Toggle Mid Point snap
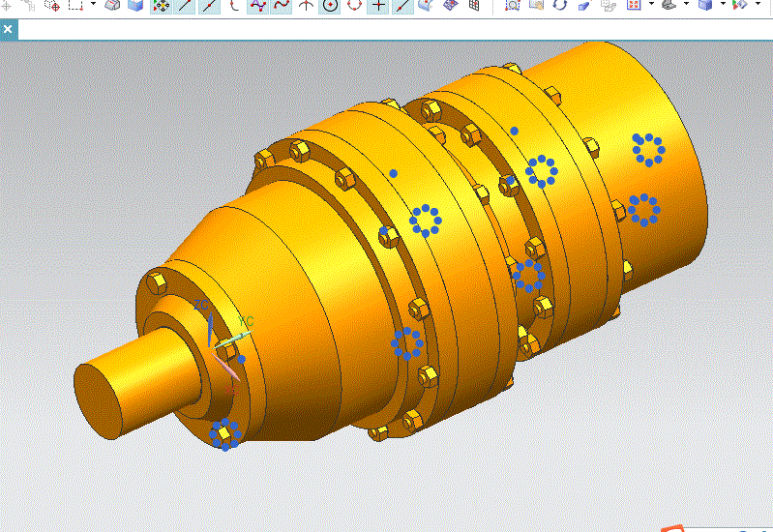 coord(209,6)
